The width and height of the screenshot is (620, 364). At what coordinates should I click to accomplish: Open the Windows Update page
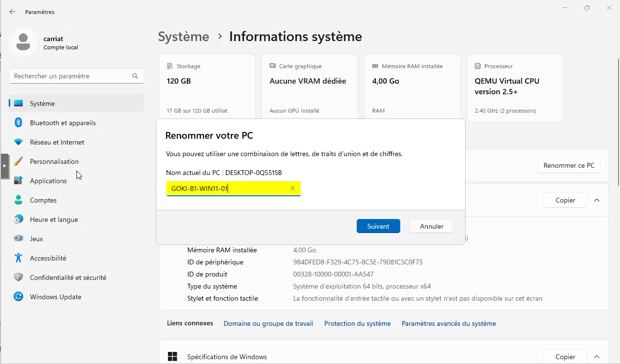click(55, 297)
